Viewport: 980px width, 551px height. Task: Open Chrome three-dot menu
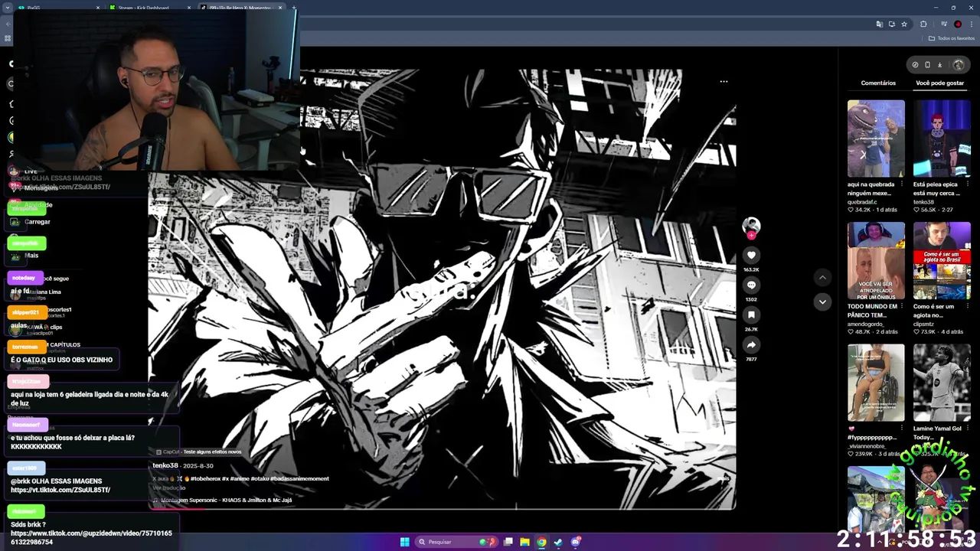[x=971, y=24]
